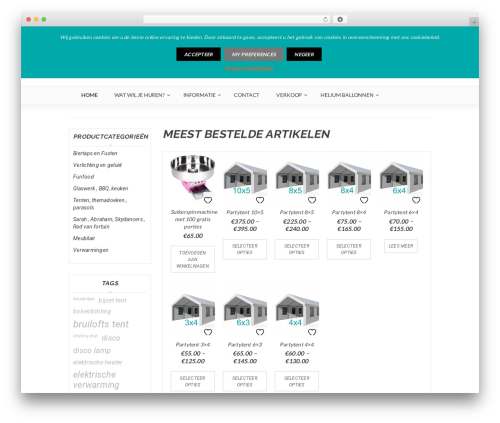Open the 6x3 partytent product image
The width and height of the screenshot is (500, 423).
(x=245, y=310)
